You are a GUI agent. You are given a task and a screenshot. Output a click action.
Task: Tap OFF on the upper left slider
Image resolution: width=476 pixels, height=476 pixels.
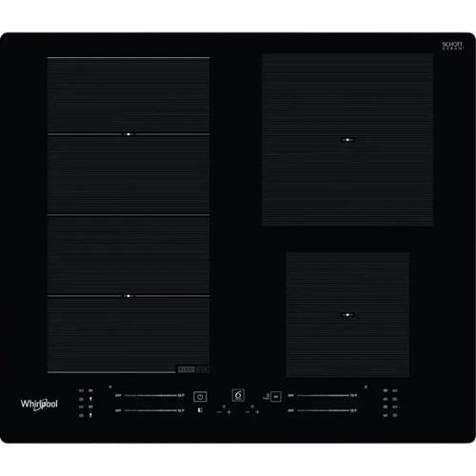pyautogui.click(x=118, y=396)
